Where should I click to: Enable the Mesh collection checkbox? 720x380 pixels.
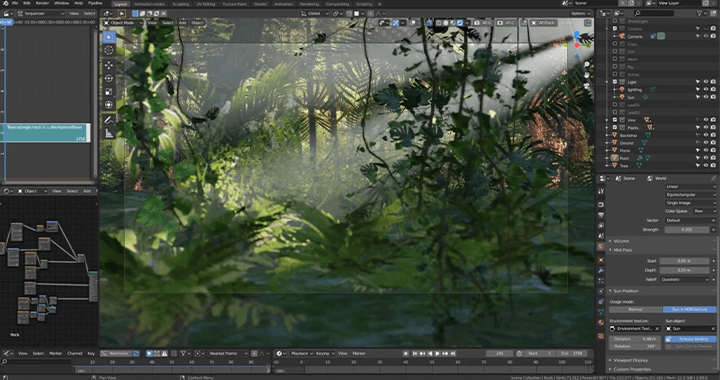pyautogui.click(x=615, y=59)
